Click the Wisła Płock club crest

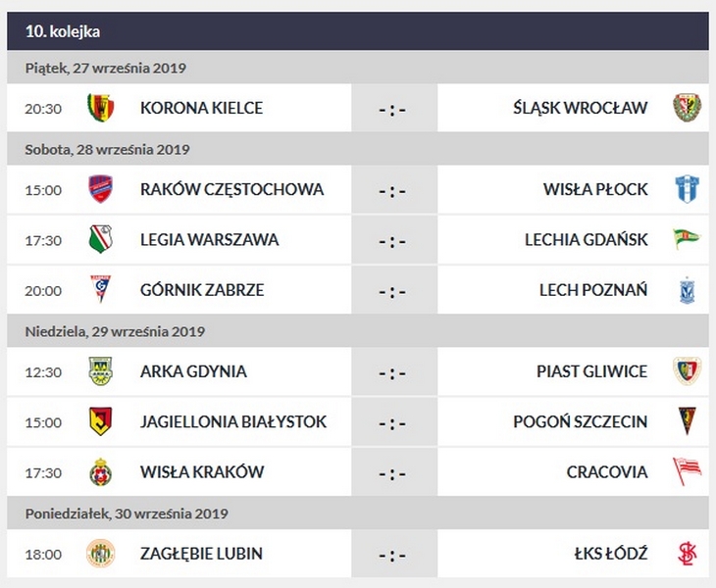687,189
